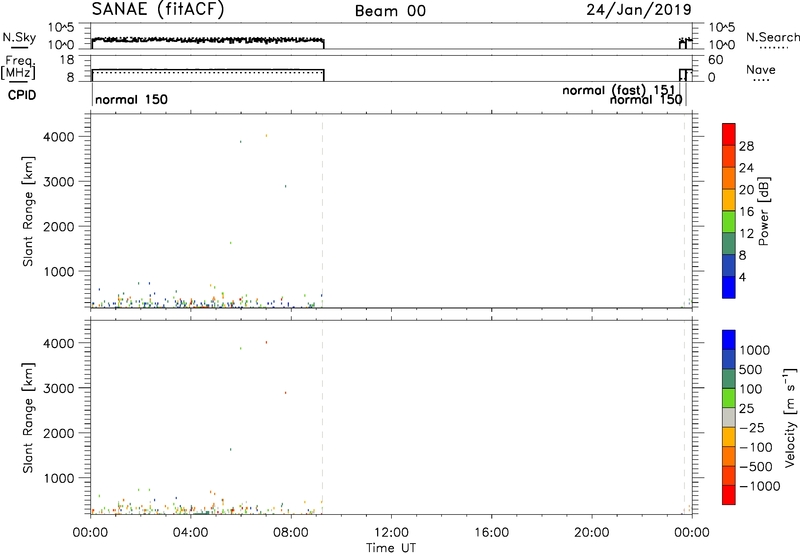Click the '-25' label on velocity colorbar
Viewport: 800px width, 554px height.
(751, 428)
